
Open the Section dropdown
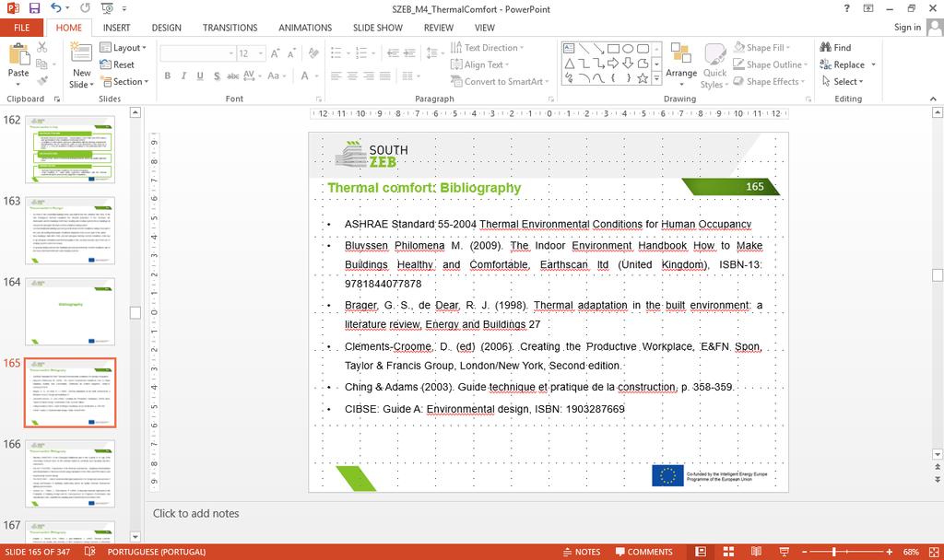(x=124, y=81)
